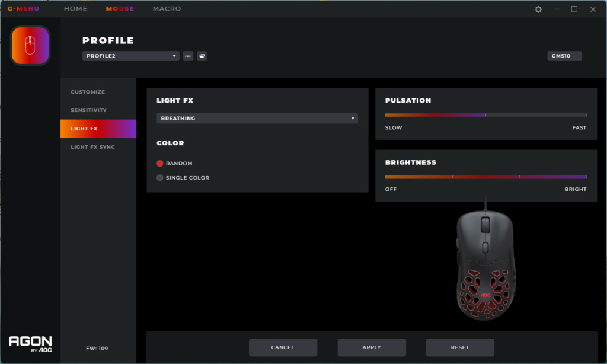Click the G-MENU logo
This screenshot has width=607, height=364.
(23, 9)
